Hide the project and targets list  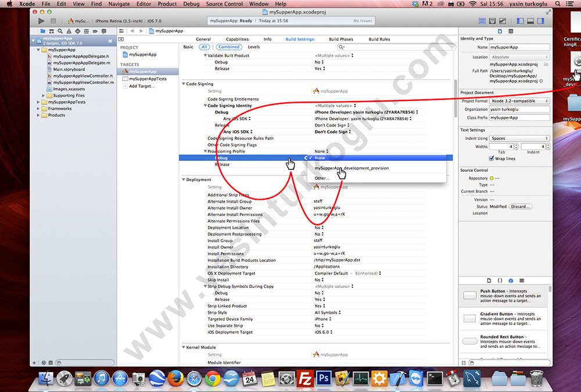click(x=121, y=39)
